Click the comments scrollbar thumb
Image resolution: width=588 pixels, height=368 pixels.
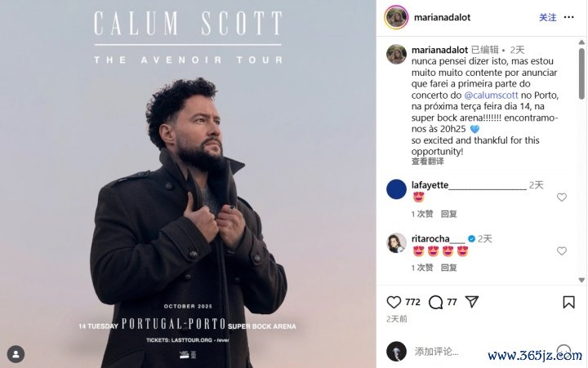coord(581,73)
